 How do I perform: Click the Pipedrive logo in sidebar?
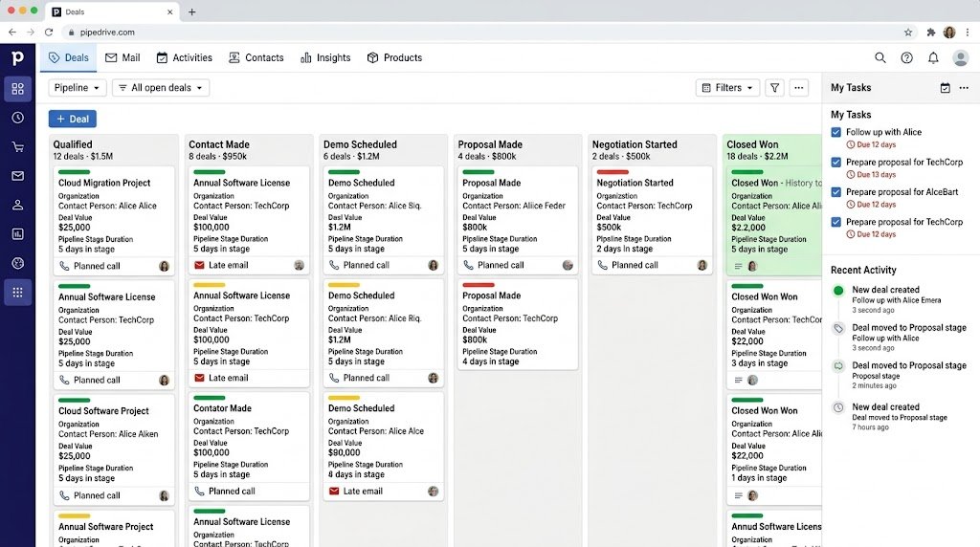17,58
